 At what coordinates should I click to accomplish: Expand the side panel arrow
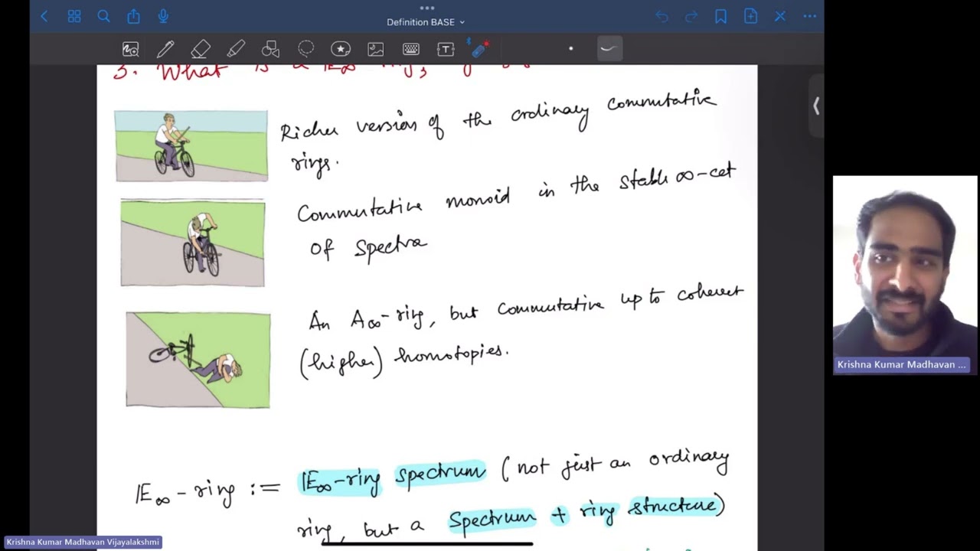(816, 106)
